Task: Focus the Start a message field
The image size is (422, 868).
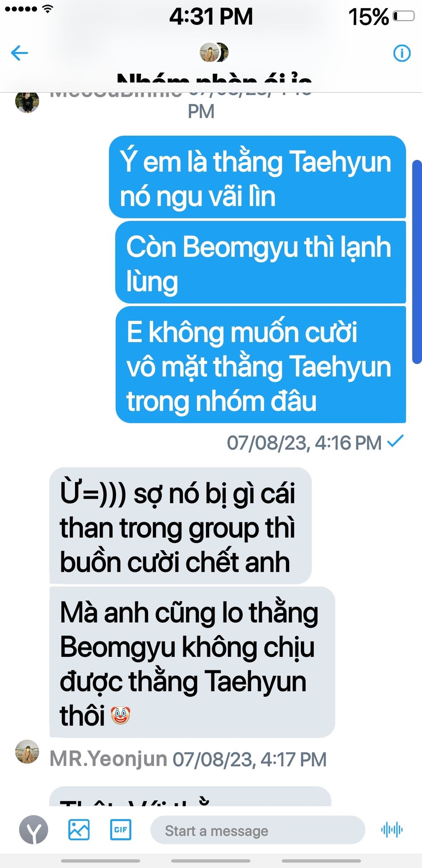Action: tap(258, 830)
